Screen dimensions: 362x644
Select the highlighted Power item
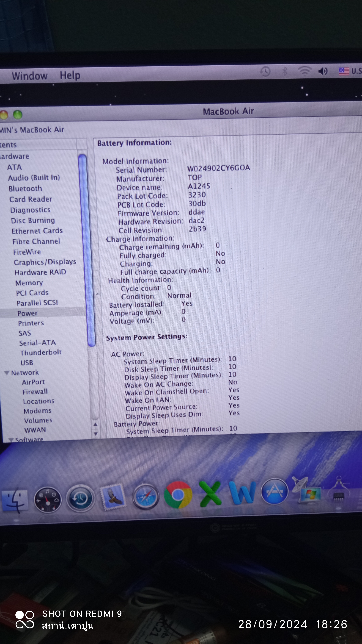(27, 313)
